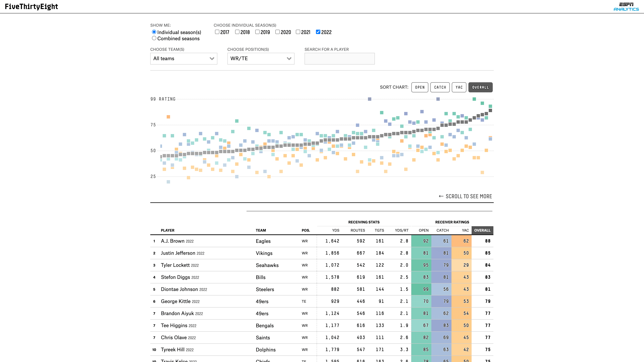Tick the 2020 season checkbox
The height and width of the screenshot is (362, 644).
(x=278, y=32)
